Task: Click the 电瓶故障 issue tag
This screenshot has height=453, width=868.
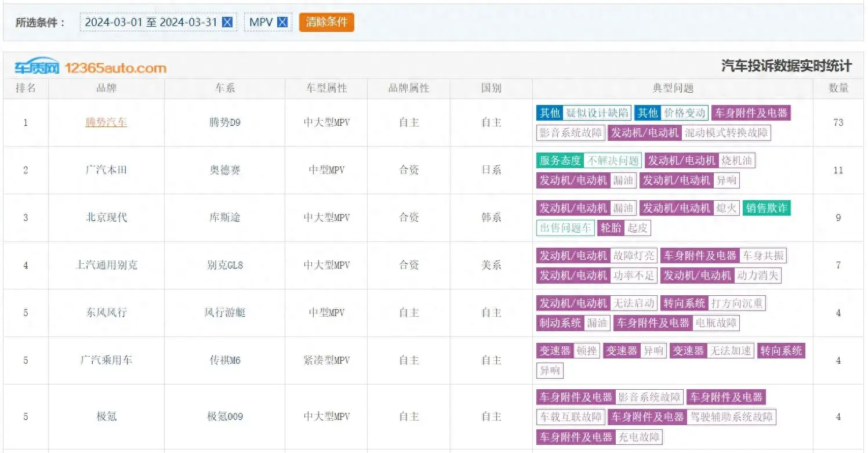Action: point(716,323)
